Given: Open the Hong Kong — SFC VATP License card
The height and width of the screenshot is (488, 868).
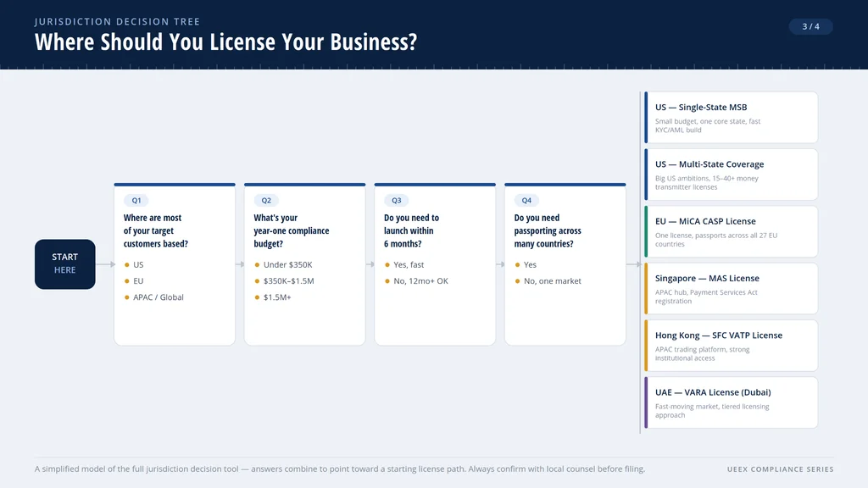Looking at the screenshot, I should pyautogui.click(x=732, y=346).
